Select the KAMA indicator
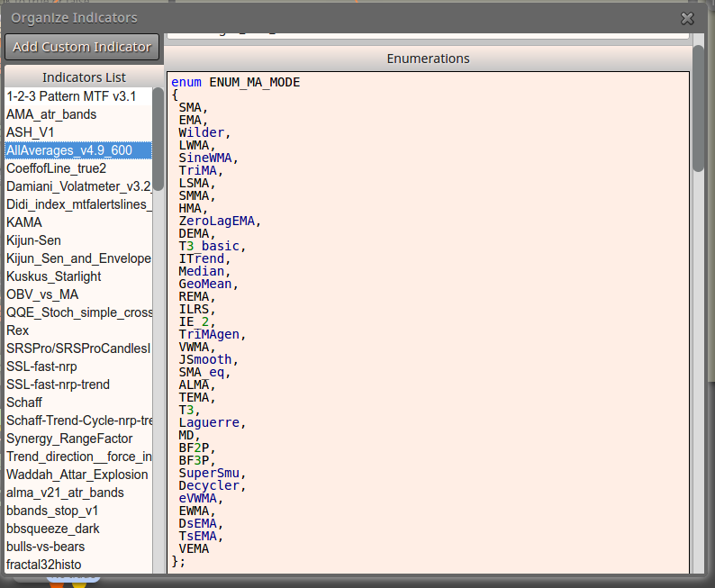Screen dimensions: 715x588 [x=78, y=222]
